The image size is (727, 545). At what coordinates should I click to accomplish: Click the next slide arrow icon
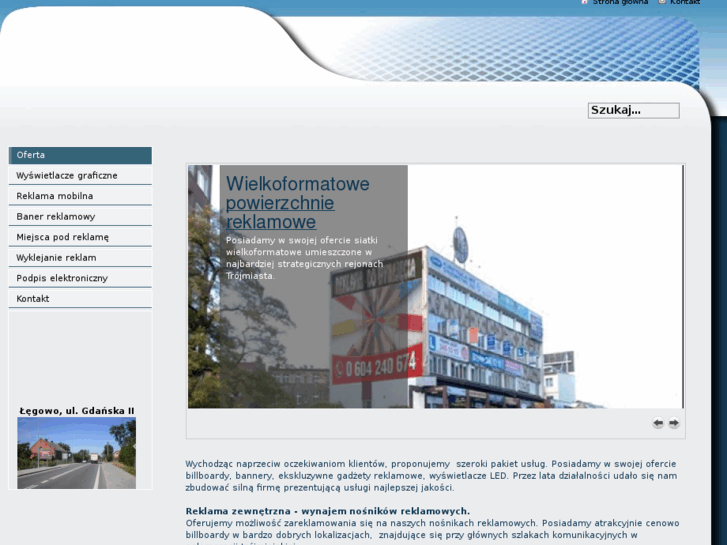click(674, 423)
